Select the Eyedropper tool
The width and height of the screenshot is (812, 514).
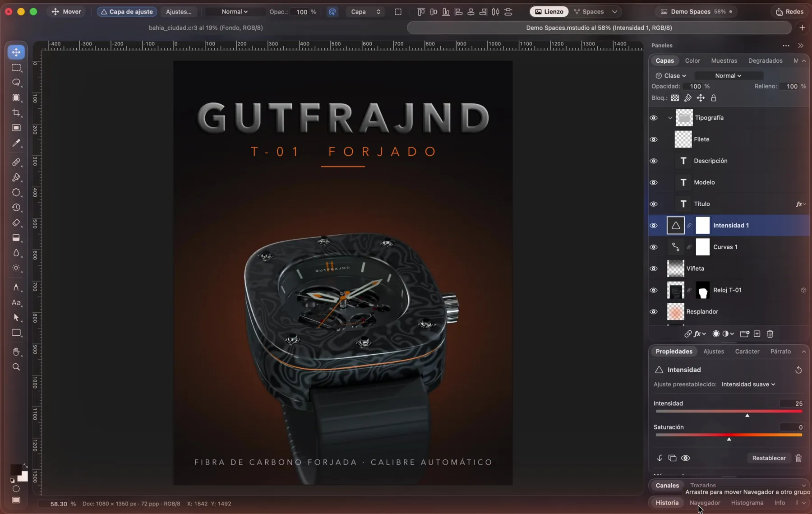click(16, 143)
